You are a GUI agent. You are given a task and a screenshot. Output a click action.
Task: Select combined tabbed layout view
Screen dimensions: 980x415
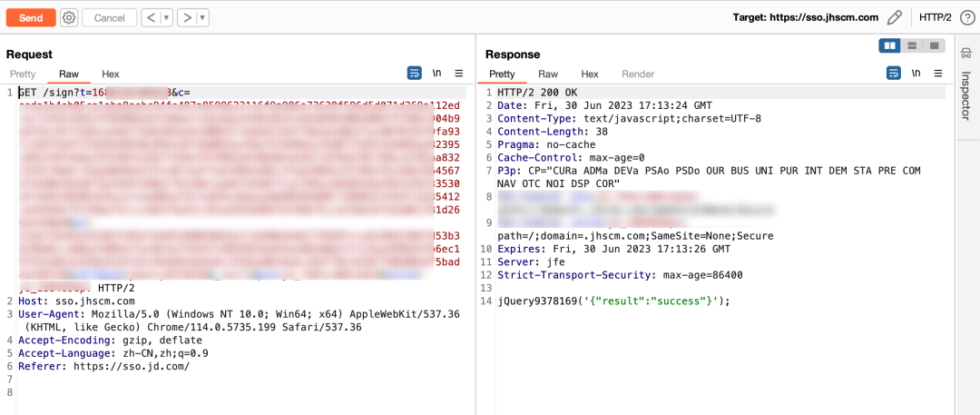tap(935, 45)
